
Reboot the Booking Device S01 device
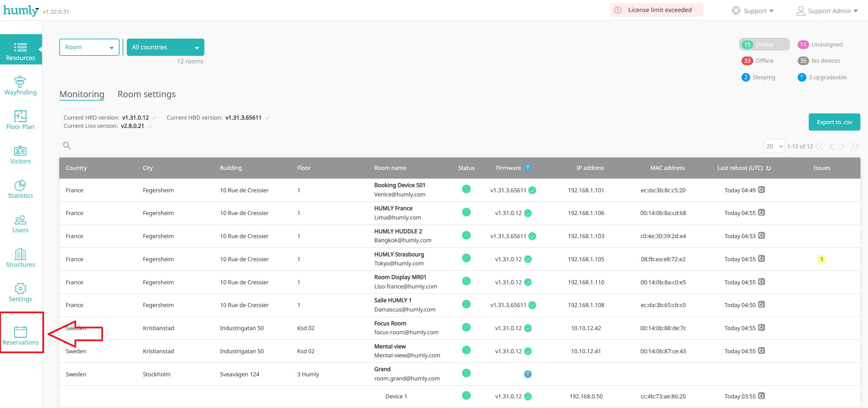762,190
